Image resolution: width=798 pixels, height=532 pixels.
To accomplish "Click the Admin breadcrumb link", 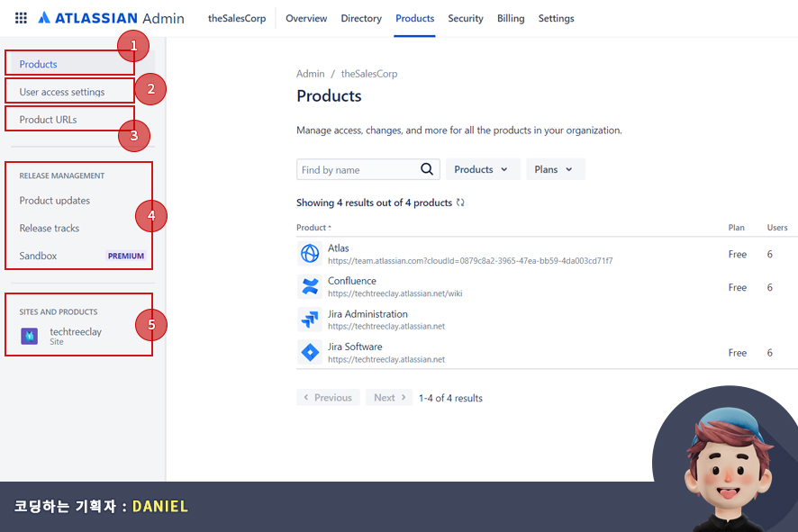I will pyautogui.click(x=311, y=74).
